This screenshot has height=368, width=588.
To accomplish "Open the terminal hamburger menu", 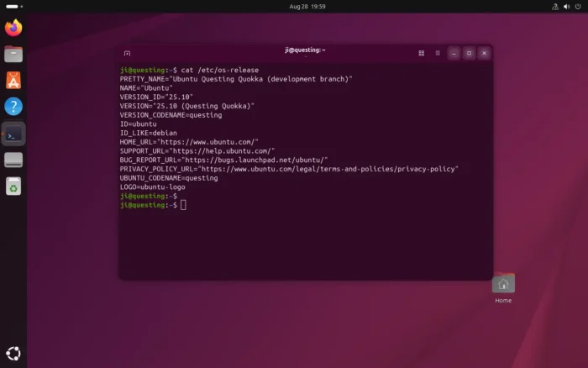I will (438, 53).
